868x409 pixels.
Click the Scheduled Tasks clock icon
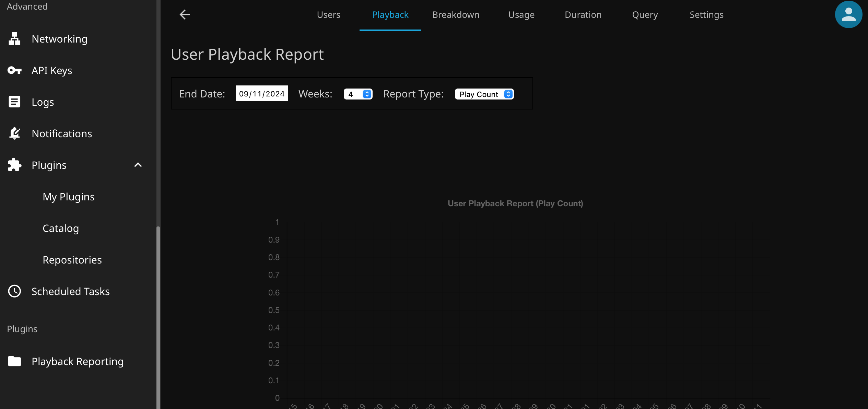(14, 291)
